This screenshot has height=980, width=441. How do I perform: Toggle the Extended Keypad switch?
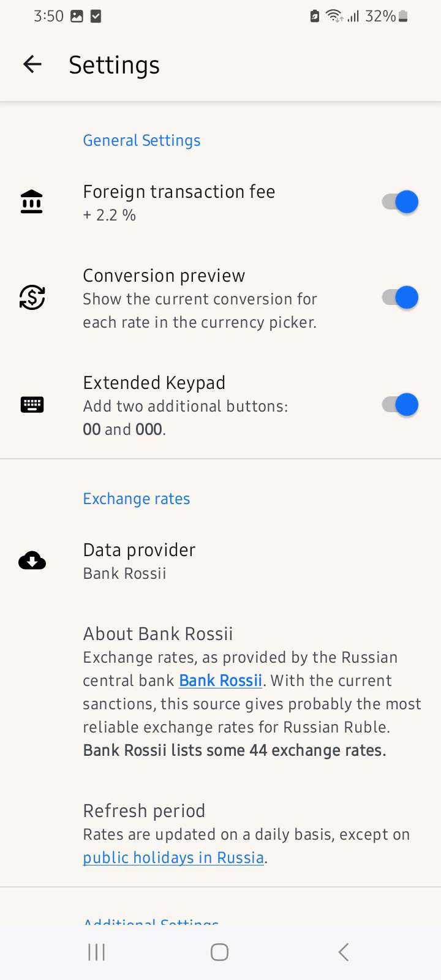pyautogui.click(x=401, y=405)
